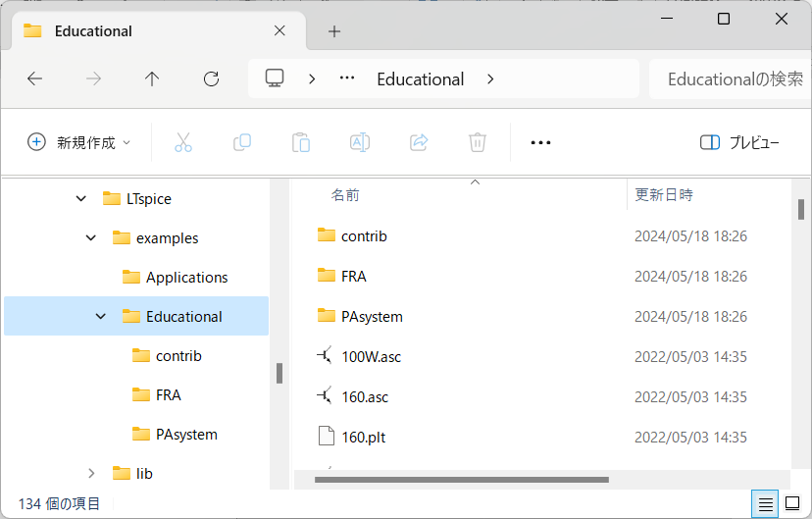Open the See more options menu
Image resolution: width=812 pixels, height=519 pixels.
tap(540, 142)
